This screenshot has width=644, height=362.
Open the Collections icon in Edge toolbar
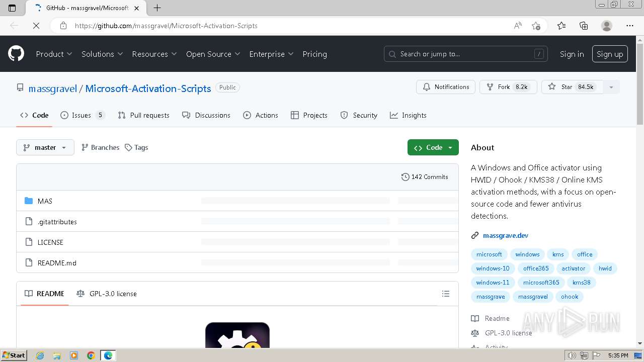[x=584, y=26]
